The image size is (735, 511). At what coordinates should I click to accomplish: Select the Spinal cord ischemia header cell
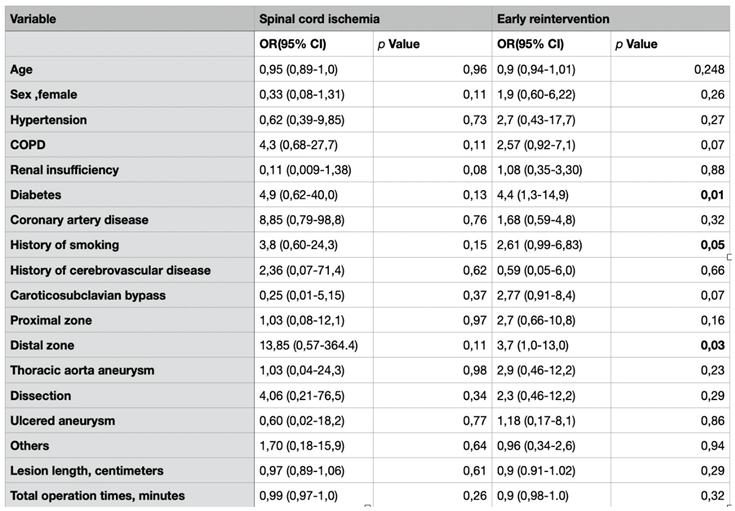pos(320,18)
